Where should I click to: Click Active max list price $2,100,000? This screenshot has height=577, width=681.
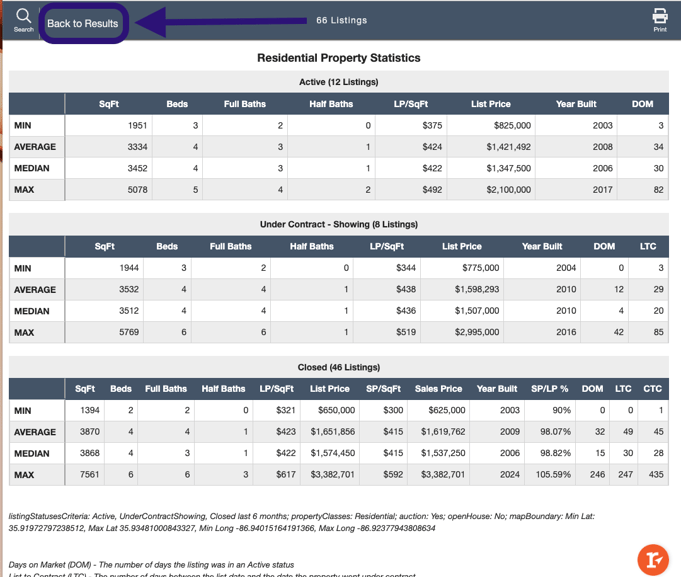509,190
